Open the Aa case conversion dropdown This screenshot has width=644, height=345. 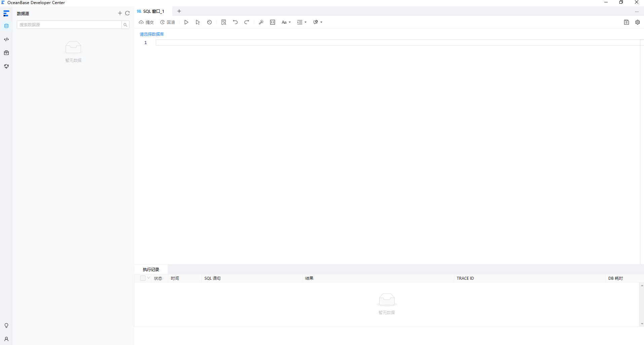coord(286,22)
